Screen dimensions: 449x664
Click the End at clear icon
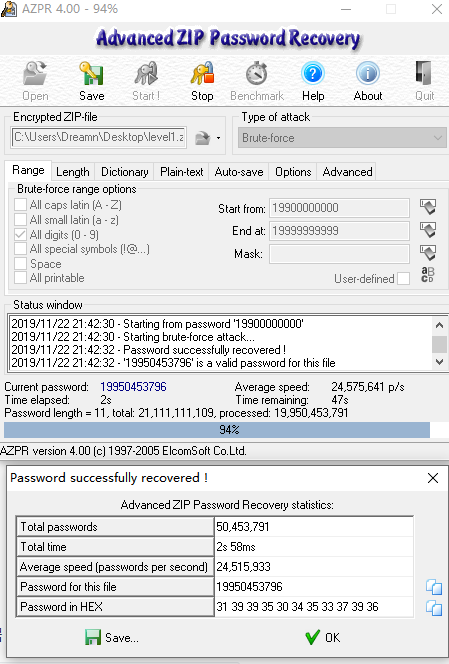[428, 230]
